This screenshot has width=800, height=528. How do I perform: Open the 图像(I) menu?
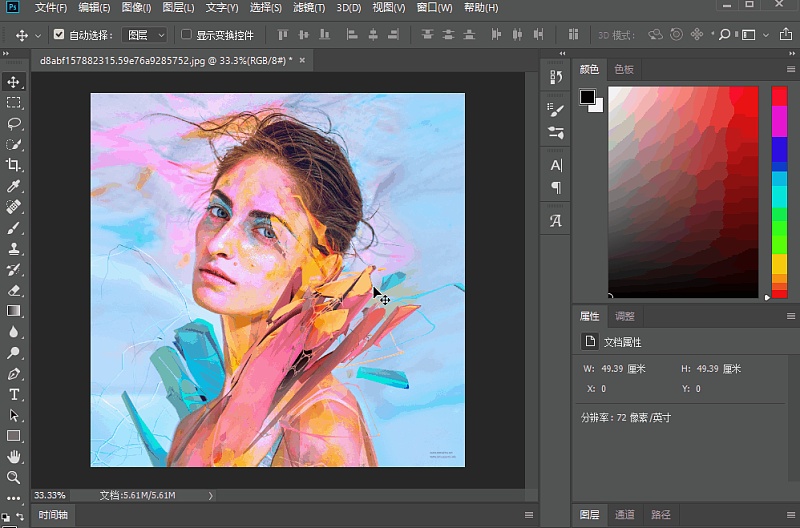coord(136,8)
